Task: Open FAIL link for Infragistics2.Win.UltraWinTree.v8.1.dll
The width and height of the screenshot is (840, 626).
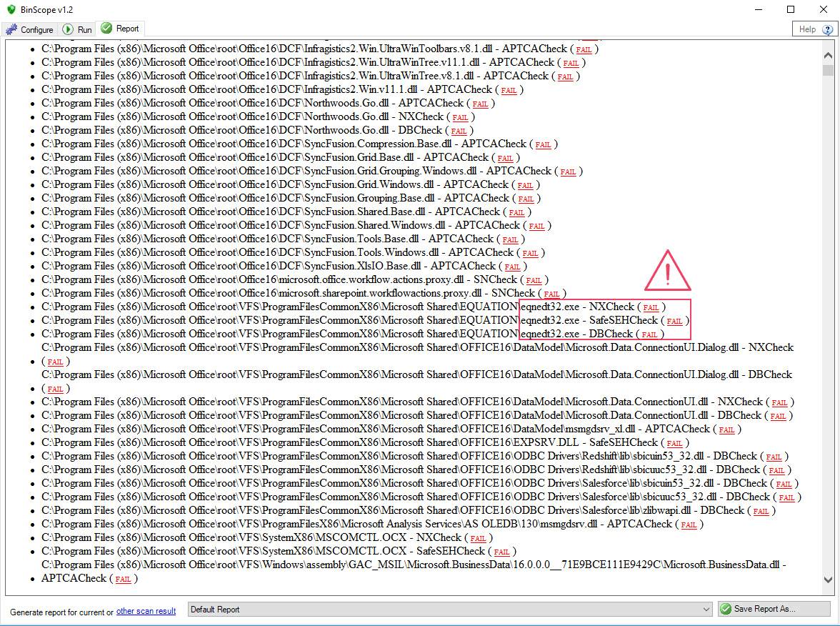Action: (x=565, y=76)
